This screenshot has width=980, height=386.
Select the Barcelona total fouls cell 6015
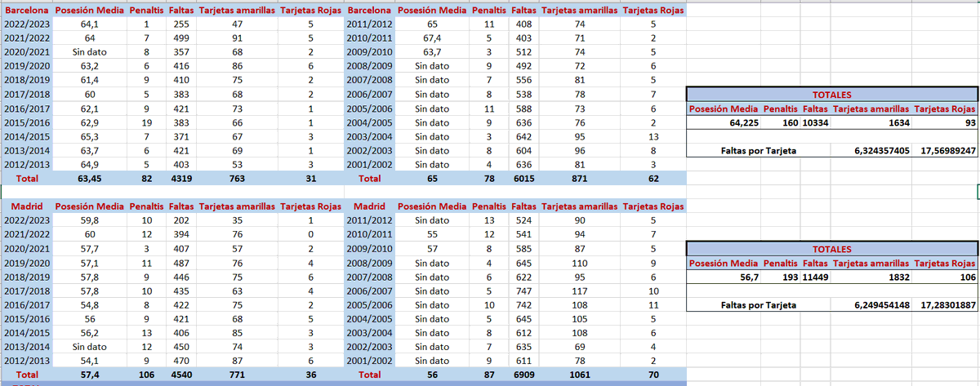coord(523,177)
